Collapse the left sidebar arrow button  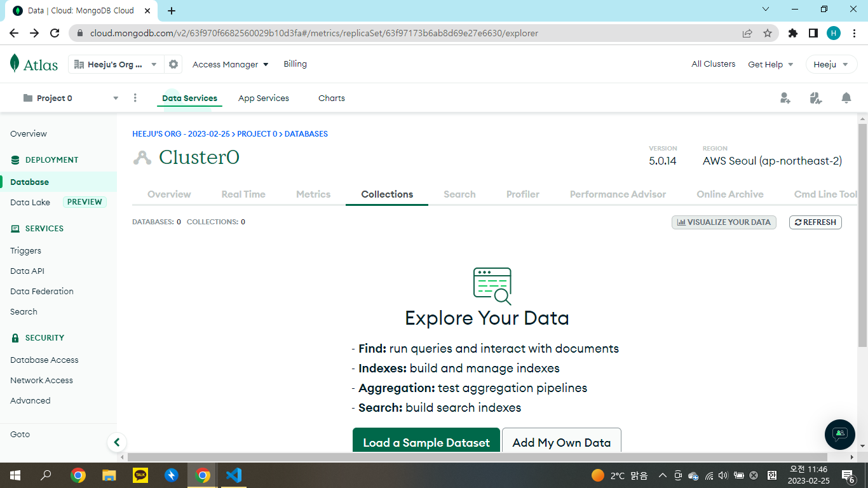coord(116,442)
